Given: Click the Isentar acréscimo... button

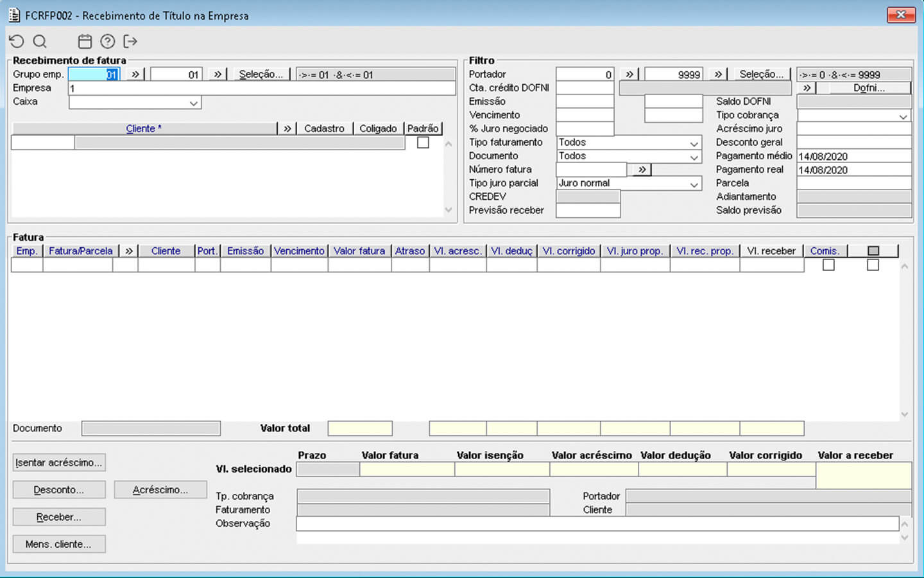Looking at the screenshot, I should (x=59, y=462).
